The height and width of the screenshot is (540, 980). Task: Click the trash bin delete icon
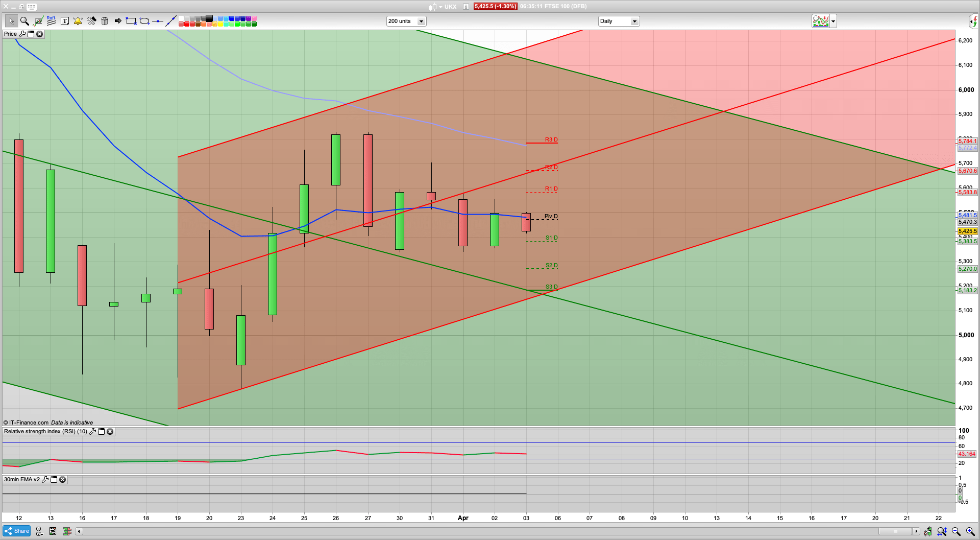tap(105, 21)
